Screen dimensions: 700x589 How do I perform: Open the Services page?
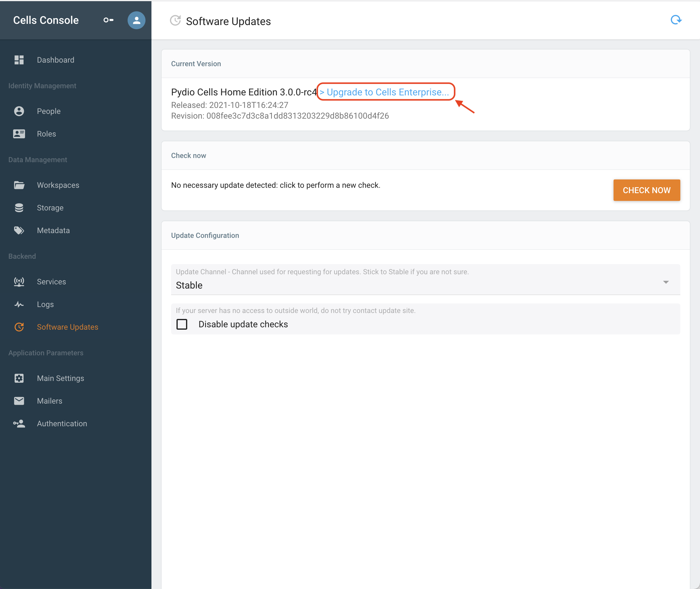[52, 282]
